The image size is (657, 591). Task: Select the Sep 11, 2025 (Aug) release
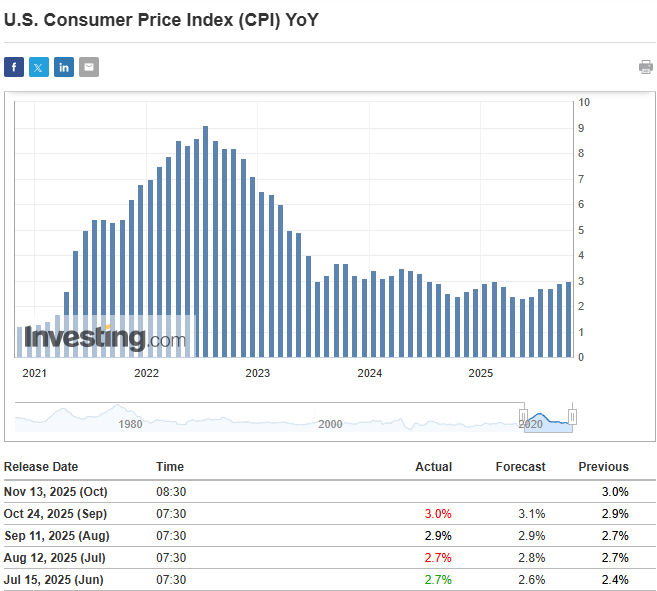pyautogui.click(x=56, y=535)
